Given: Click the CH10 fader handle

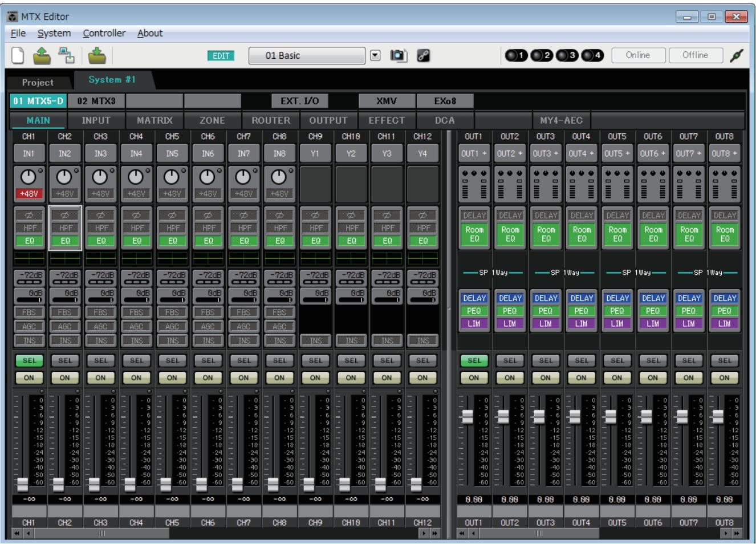Looking at the screenshot, I should click(344, 484).
